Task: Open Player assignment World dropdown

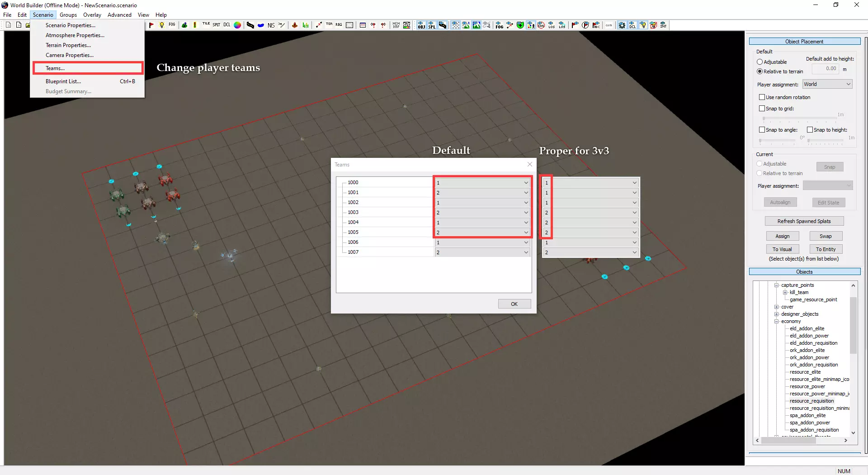Action: click(827, 84)
